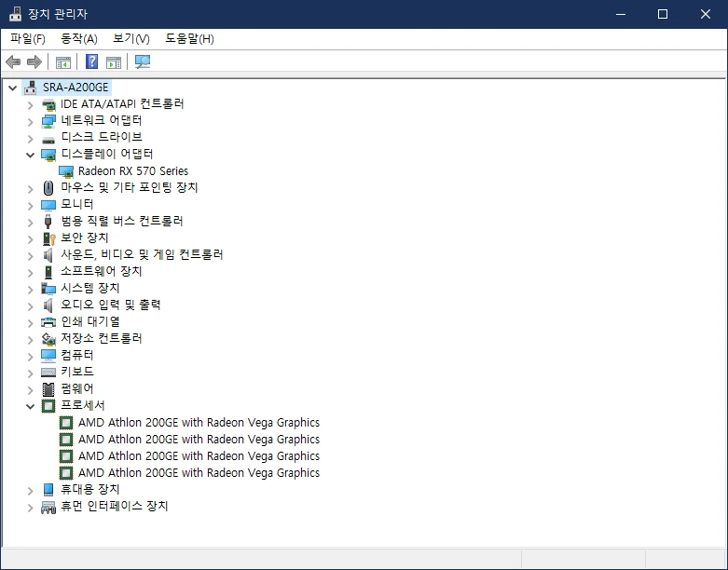Select the first AMD Athlon 200GE processor row

(x=199, y=423)
